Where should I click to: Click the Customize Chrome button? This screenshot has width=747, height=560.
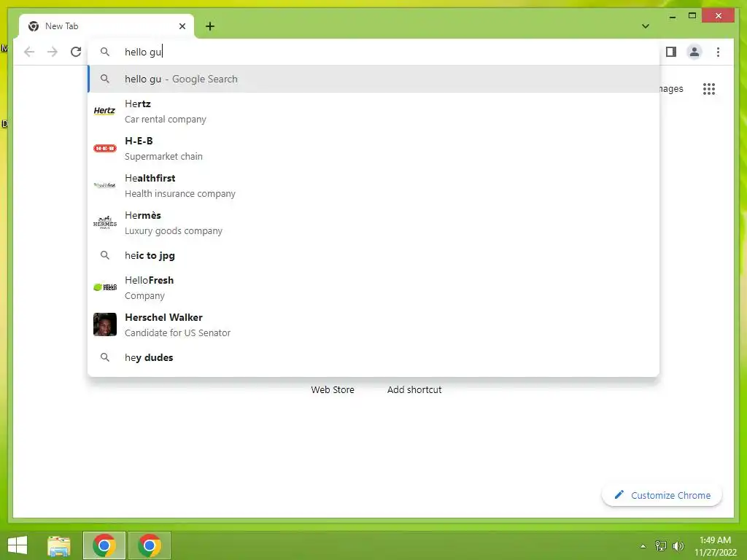pos(662,495)
